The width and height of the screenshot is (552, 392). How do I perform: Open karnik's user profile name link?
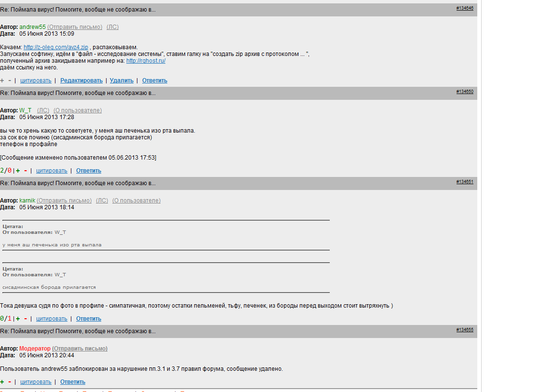click(27, 201)
